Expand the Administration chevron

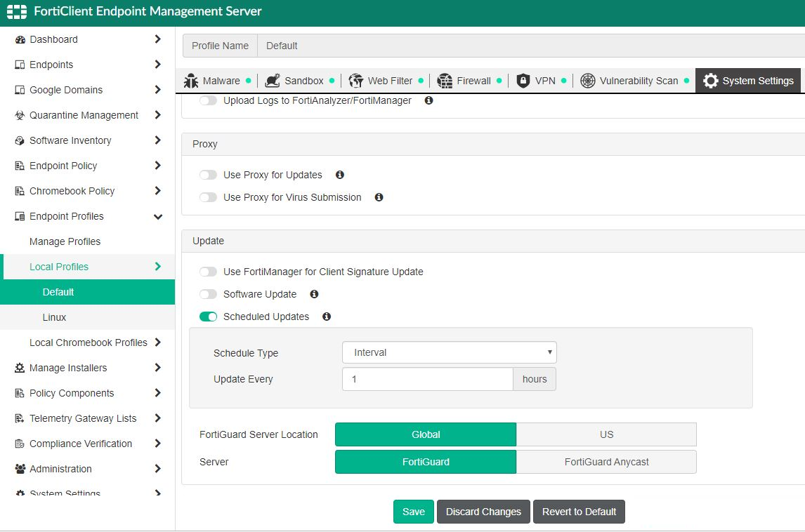[157, 468]
